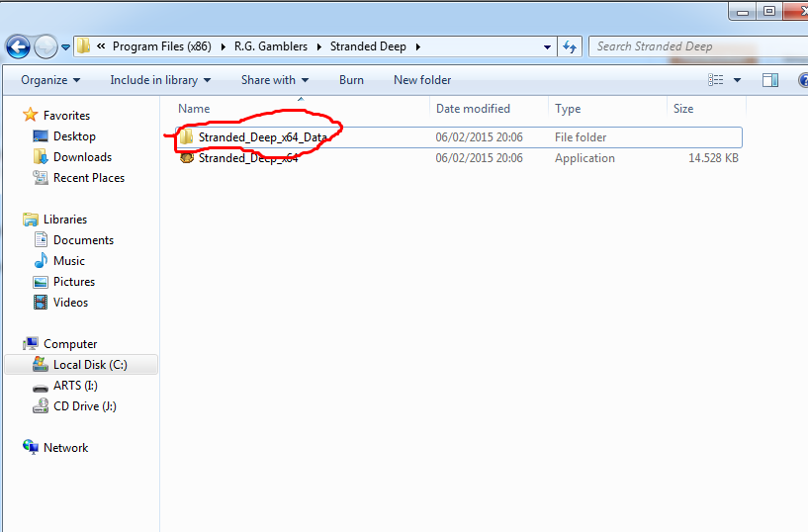808x532 pixels.
Task: Open the CD Drive (J:)
Action: [x=85, y=406]
